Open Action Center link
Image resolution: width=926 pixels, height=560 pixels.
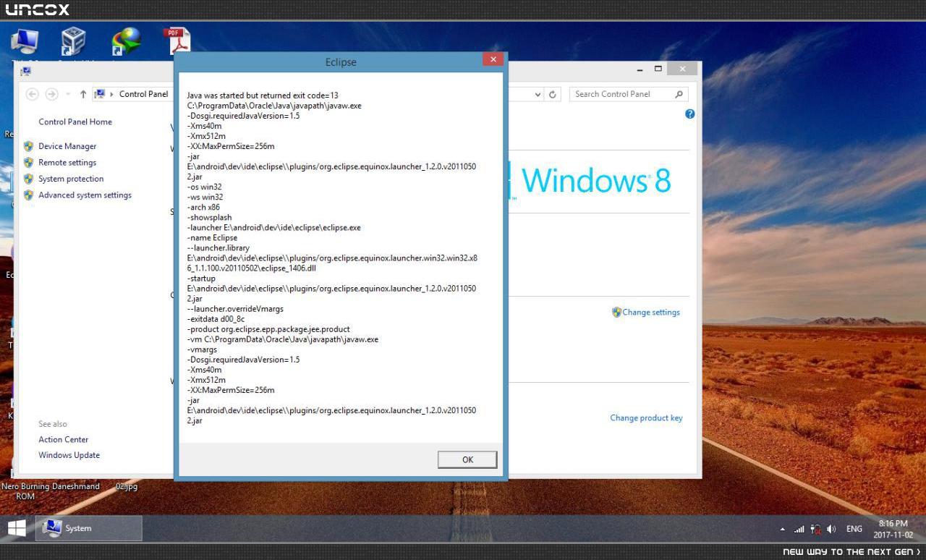click(64, 439)
